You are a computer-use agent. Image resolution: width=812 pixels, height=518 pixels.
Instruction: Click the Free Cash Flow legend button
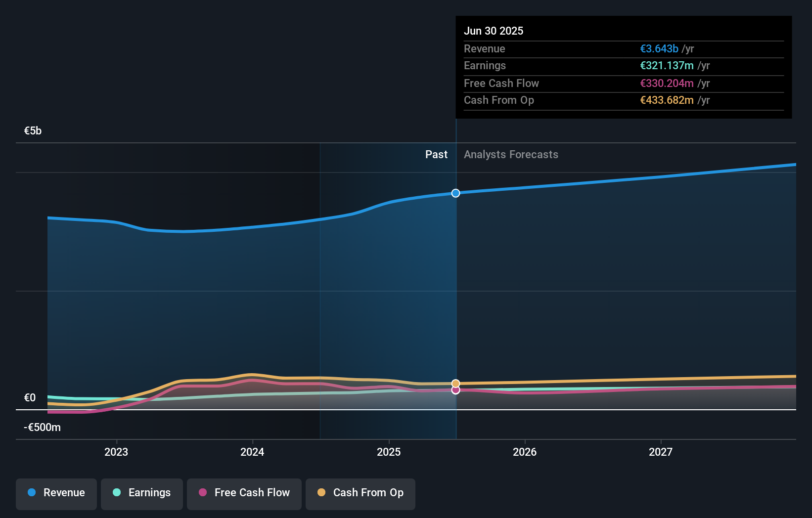tap(244, 494)
